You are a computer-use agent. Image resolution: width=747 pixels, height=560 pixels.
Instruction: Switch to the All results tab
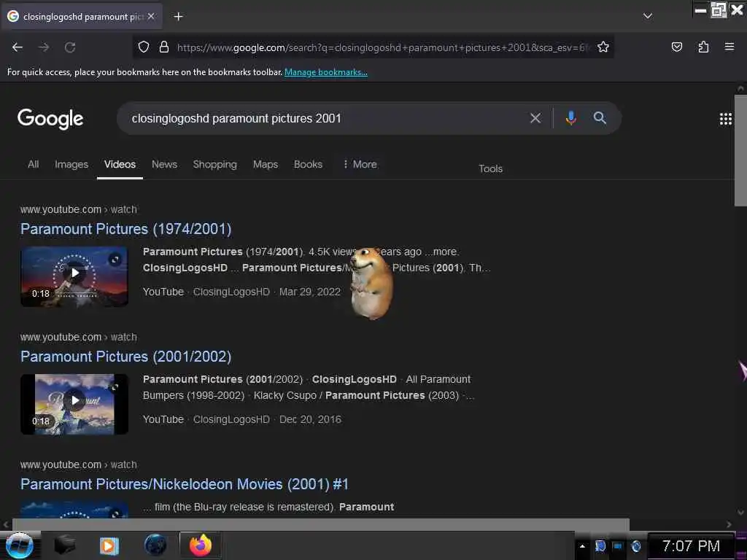pyautogui.click(x=33, y=164)
